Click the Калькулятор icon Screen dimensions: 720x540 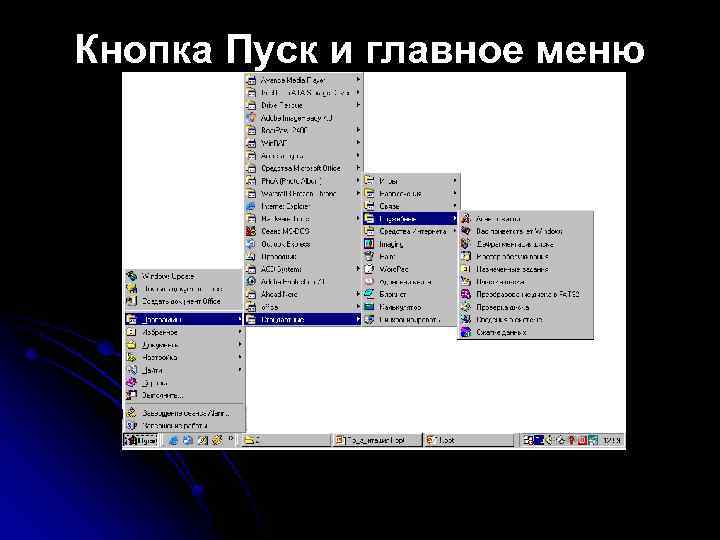[369, 307]
